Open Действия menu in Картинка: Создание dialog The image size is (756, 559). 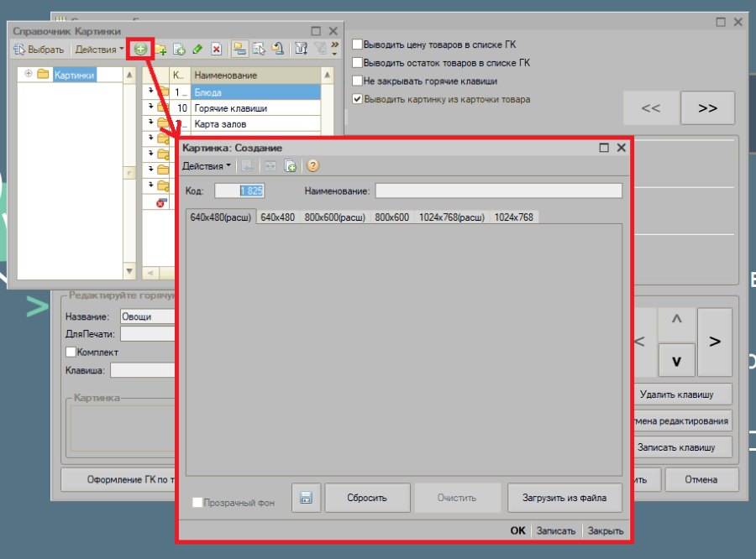(x=207, y=166)
